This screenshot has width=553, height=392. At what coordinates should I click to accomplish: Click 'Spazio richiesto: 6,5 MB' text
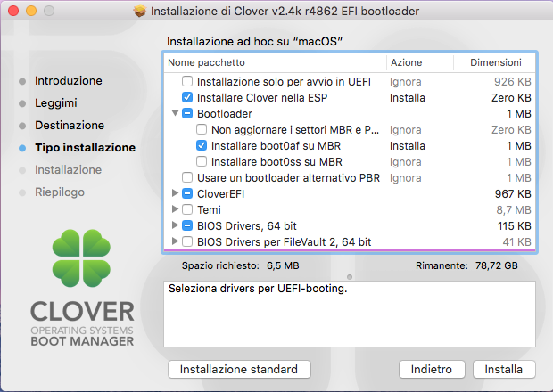pos(241,265)
